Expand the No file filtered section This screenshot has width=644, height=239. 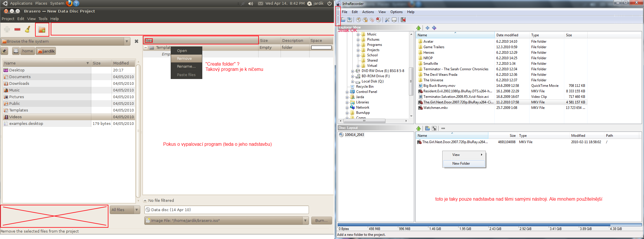[x=145, y=201]
